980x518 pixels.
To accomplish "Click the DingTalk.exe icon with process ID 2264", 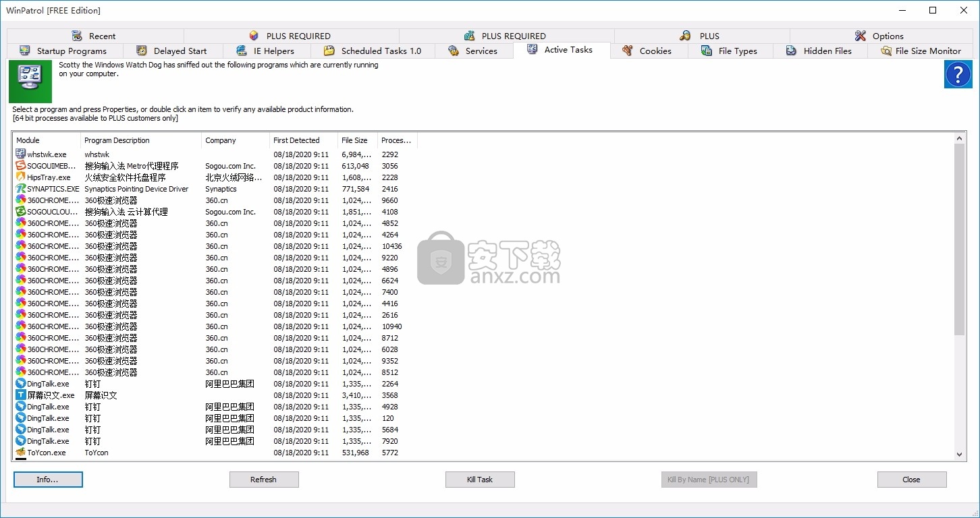I will [x=21, y=384].
